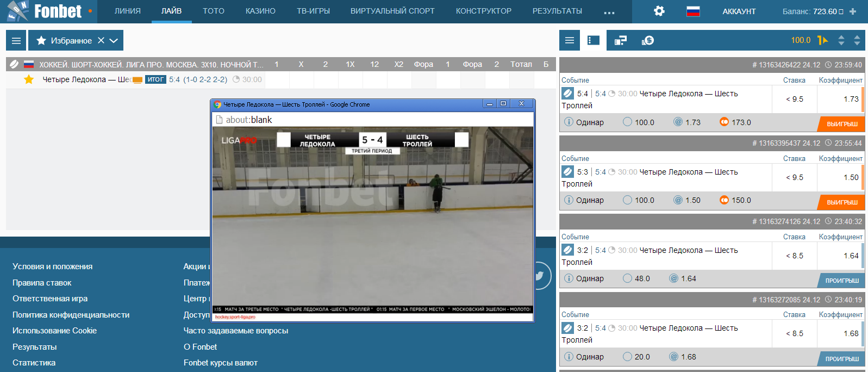This screenshot has width=868, height=372.
Task: Open the coupon panel hamburger menu
Action: click(x=570, y=40)
